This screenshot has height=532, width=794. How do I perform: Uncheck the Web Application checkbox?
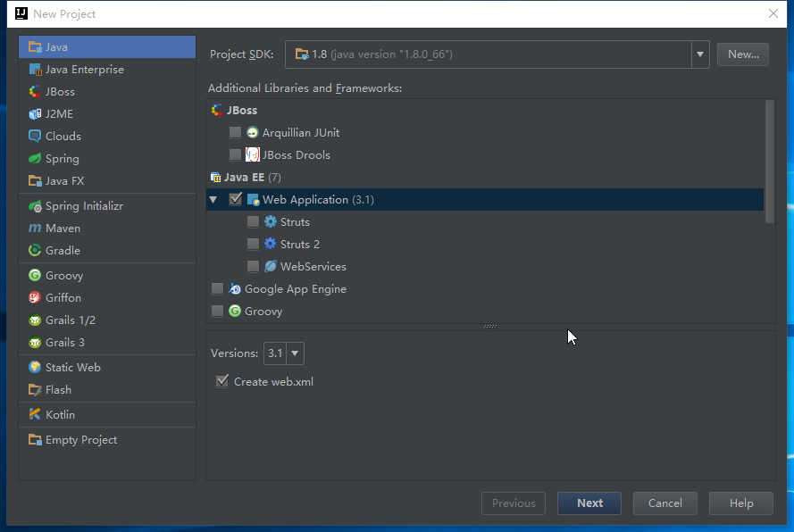point(236,200)
